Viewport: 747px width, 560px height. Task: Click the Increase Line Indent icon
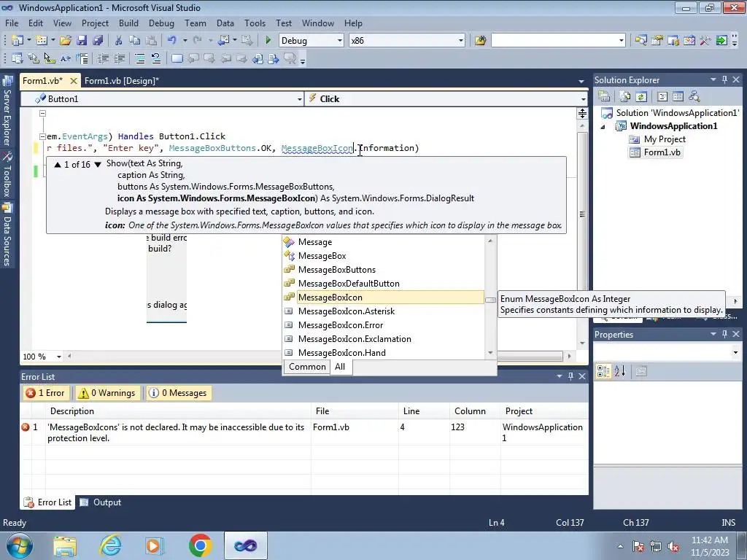119,58
